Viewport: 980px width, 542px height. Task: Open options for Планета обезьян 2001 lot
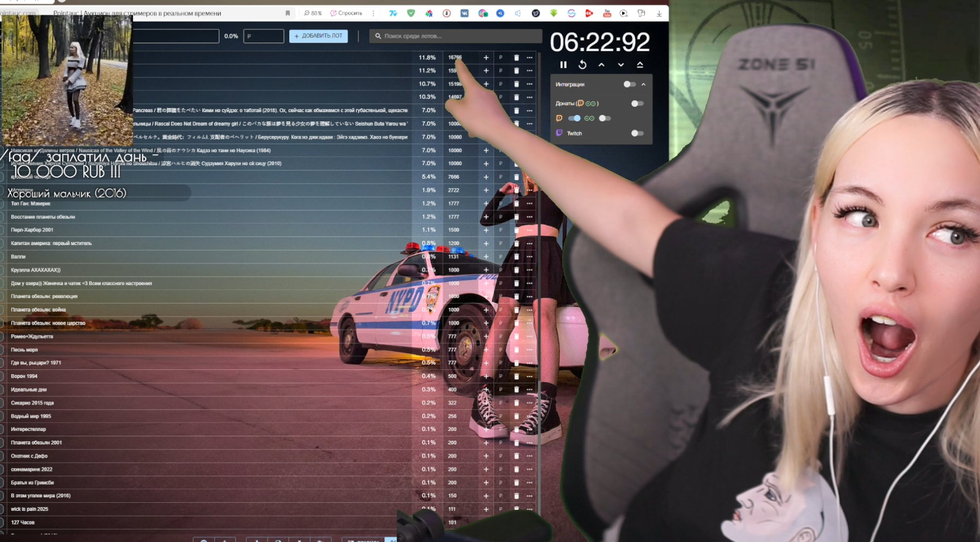tap(529, 443)
